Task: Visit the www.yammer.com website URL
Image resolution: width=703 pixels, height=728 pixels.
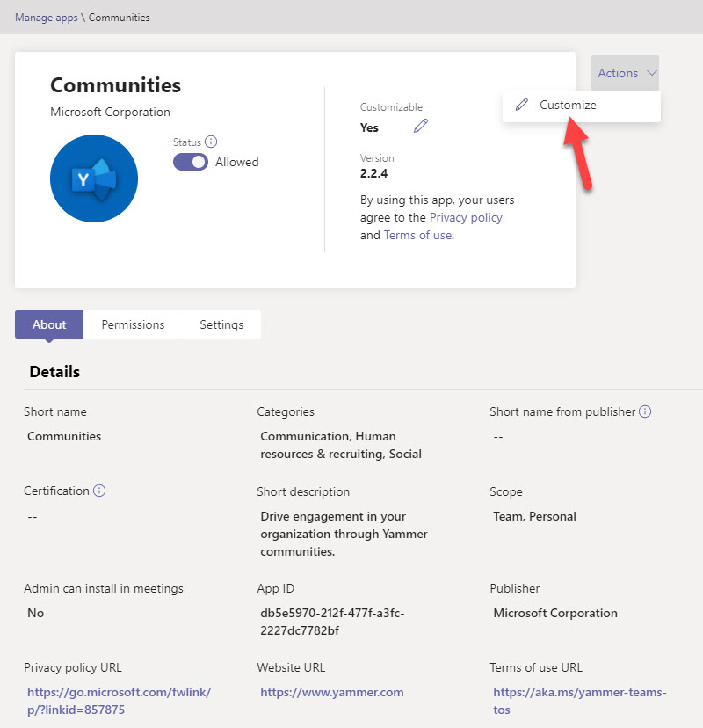Action: point(331,692)
